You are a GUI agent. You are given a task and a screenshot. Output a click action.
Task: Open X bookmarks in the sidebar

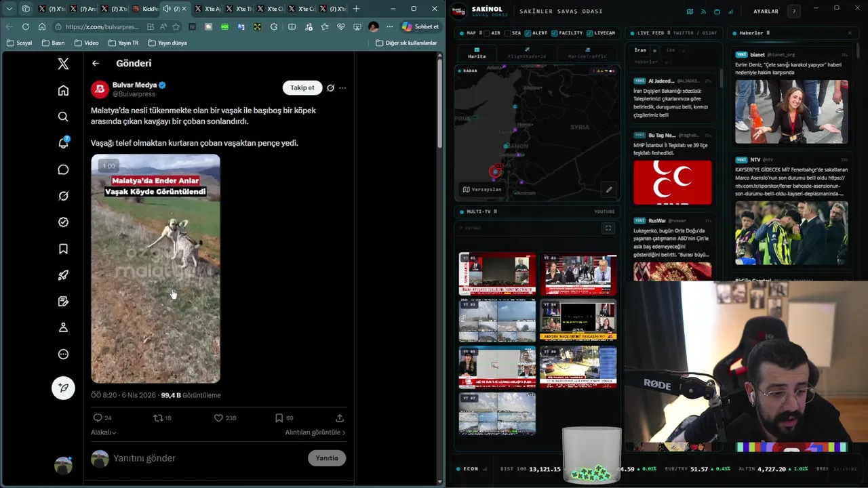[63, 249]
